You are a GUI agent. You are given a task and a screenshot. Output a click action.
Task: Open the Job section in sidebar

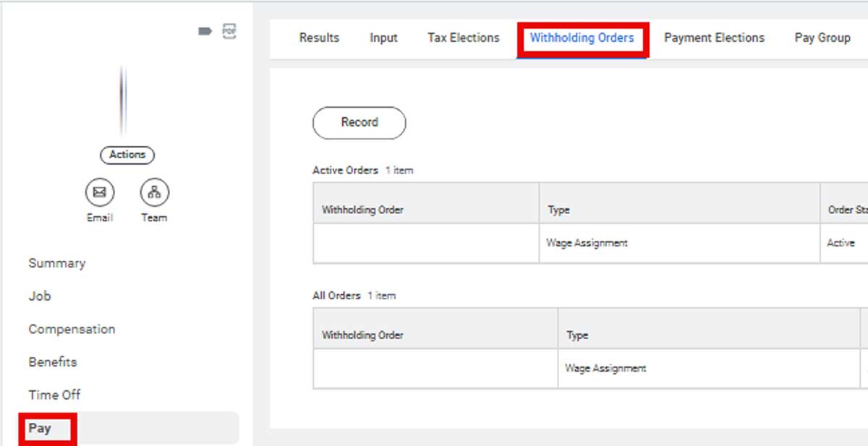point(40,296)
